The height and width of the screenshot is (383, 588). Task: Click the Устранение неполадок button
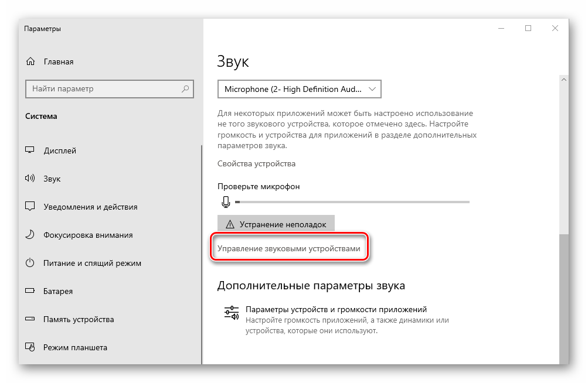(x=276, y=224)
